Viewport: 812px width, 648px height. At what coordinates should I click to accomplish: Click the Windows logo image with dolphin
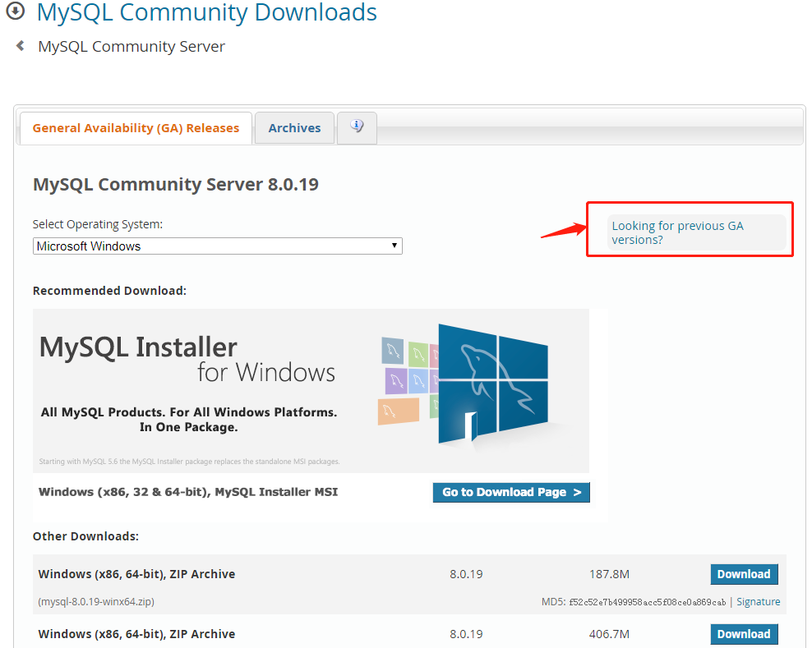tap(493, 383)
